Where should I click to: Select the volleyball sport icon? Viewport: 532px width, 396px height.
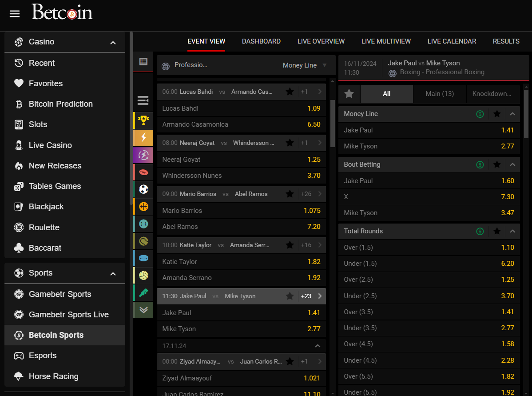point(143,276)
